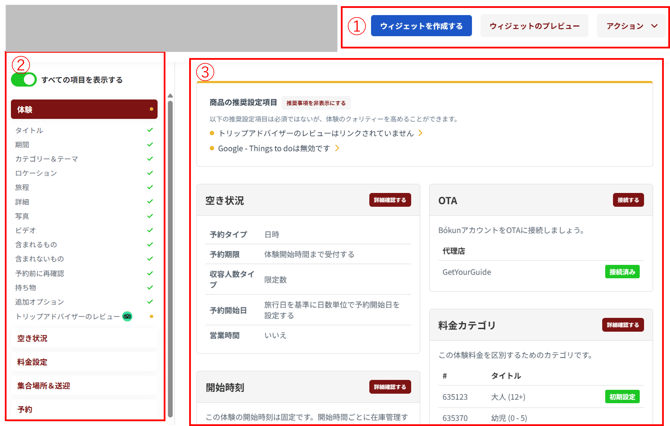The height and width of the screenshot is (426, 670).
Task: Click the ウィジェットを作成する button
Action: 421,26
